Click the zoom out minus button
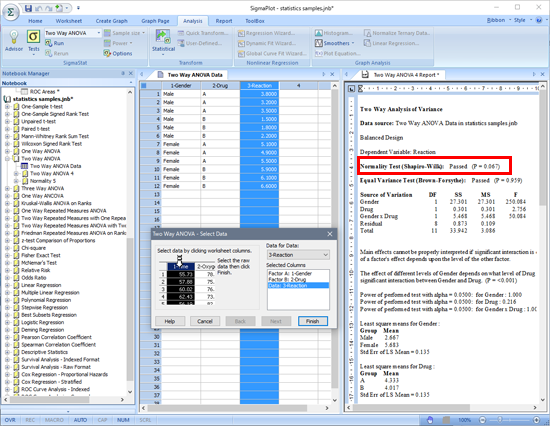Screen dimensions: 550x426 [x=482, y=420]
